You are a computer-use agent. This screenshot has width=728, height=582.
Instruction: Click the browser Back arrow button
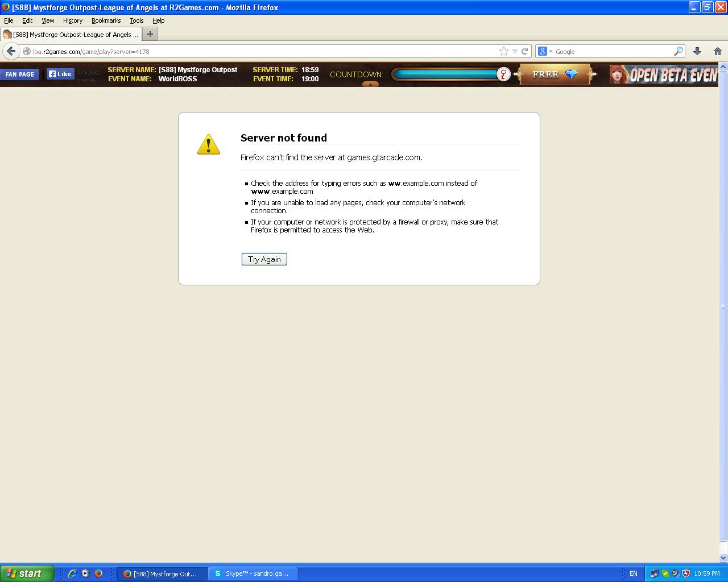[x=11, y=51]
